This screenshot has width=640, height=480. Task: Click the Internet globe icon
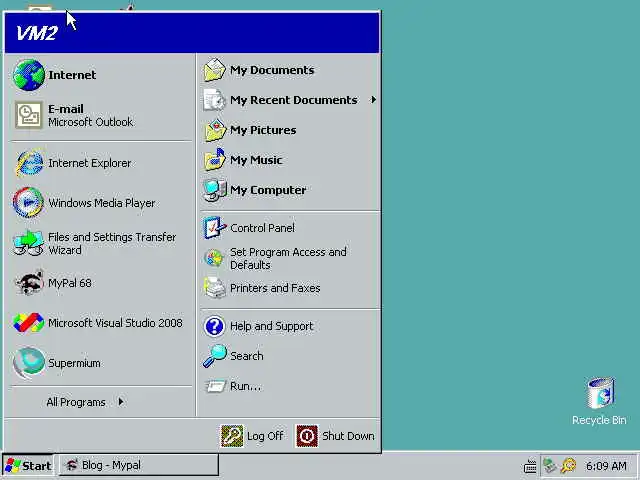29,75
